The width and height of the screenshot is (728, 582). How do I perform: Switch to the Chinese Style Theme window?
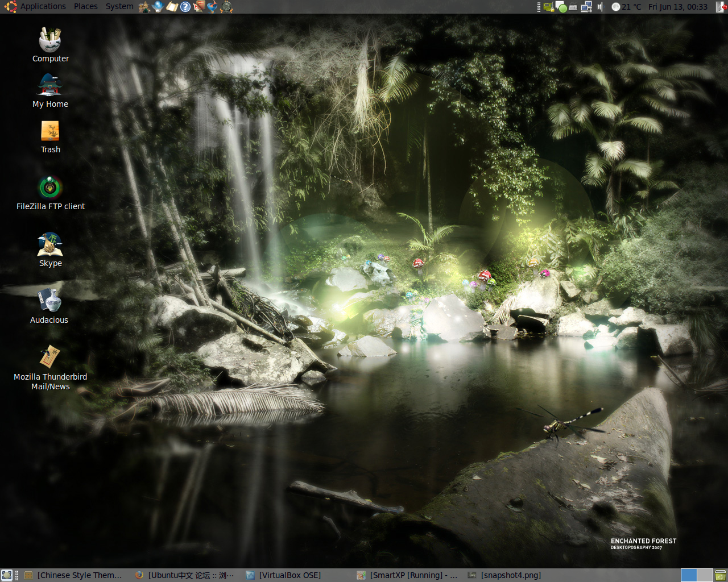(73, 575)
